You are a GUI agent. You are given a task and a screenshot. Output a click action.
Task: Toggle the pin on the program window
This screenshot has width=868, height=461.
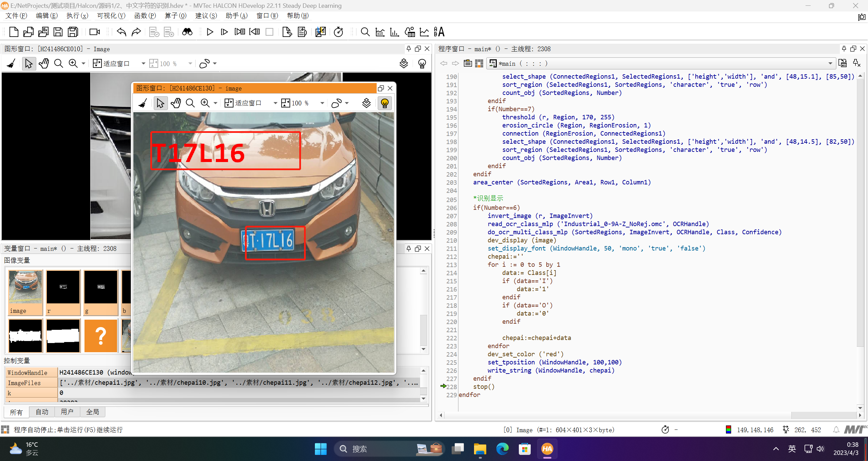click(x=844, y=49)
